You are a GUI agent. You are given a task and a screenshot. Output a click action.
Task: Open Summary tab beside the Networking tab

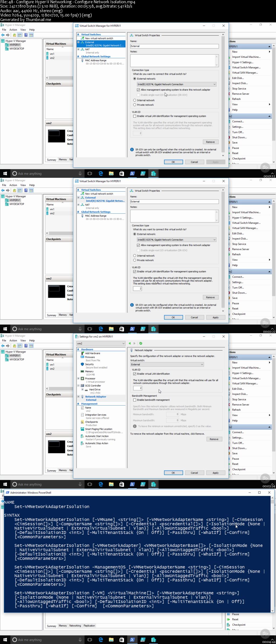tap(51, 626)
